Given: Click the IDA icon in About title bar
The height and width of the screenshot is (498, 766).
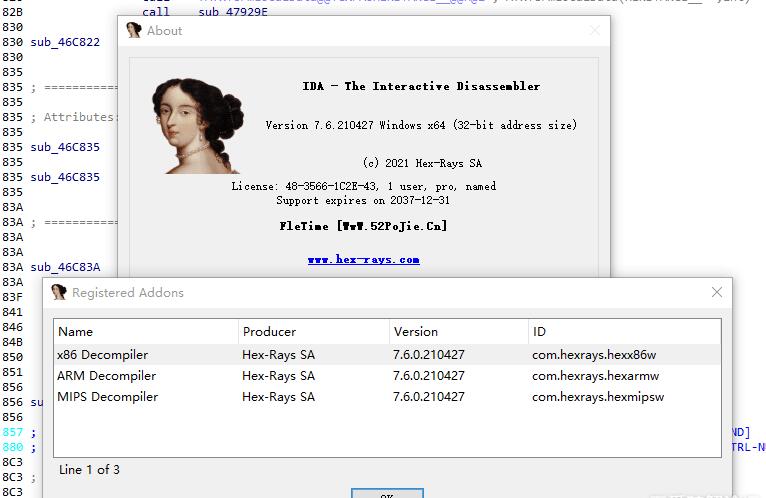Looking at the screenshot, I should (133, 30).
